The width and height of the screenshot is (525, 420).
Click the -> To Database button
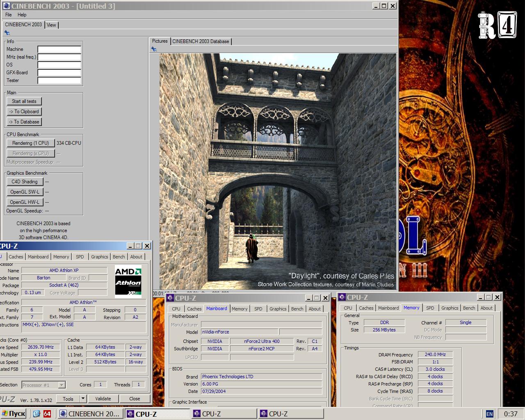coord(24,122)
